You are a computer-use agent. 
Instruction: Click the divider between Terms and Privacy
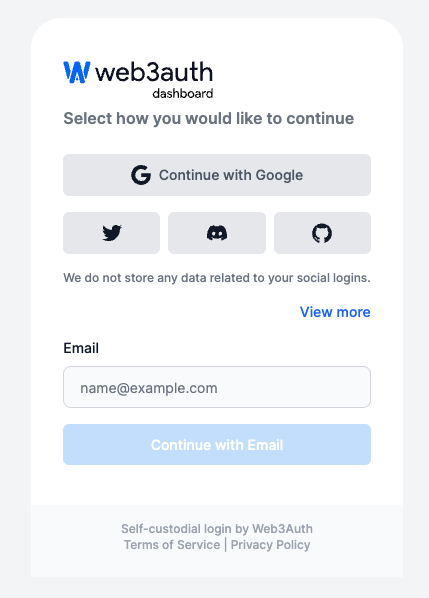coord(225,545)
